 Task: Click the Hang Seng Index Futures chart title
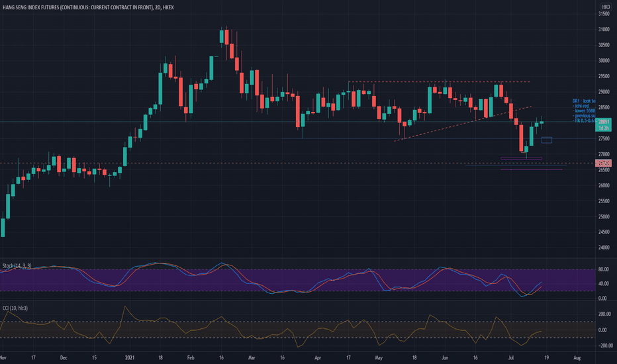[x=88, y=7]
